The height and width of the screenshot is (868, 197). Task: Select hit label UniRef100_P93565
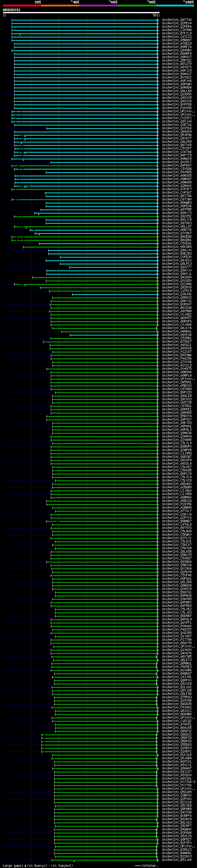point(176,172)
